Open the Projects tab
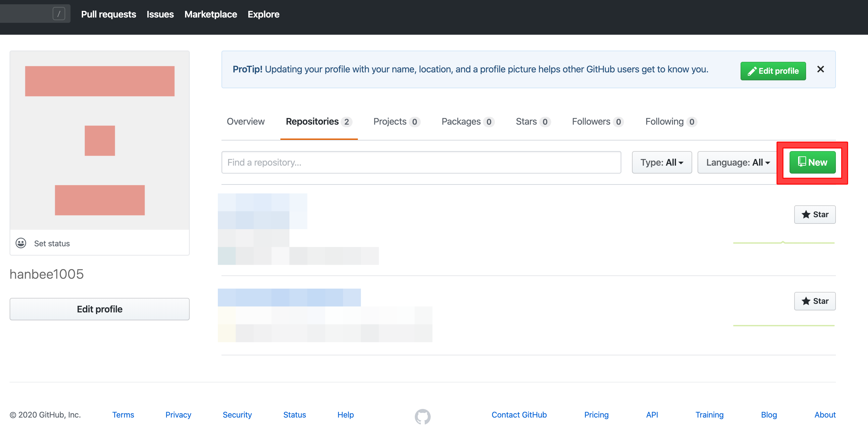The image size is (868, 443). click(x=396, y=122)
